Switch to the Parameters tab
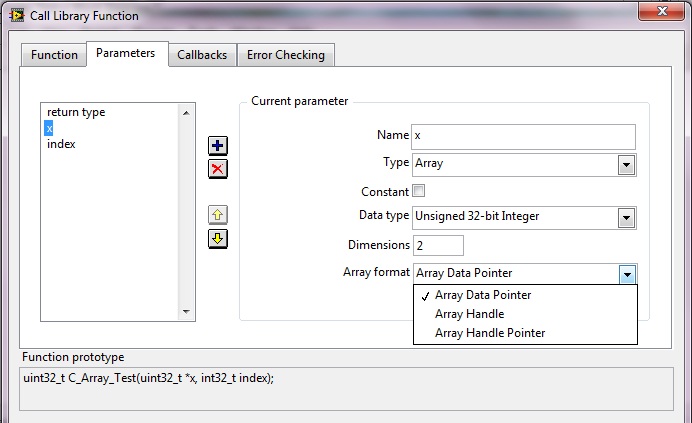The width and height of the screenshot is (692, 423). (127, 53)
